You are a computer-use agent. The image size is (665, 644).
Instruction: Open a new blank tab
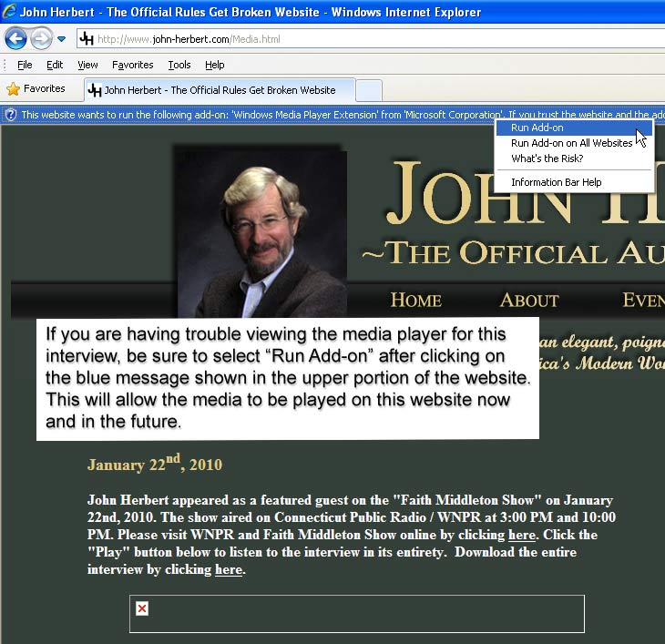click(368, 90)
